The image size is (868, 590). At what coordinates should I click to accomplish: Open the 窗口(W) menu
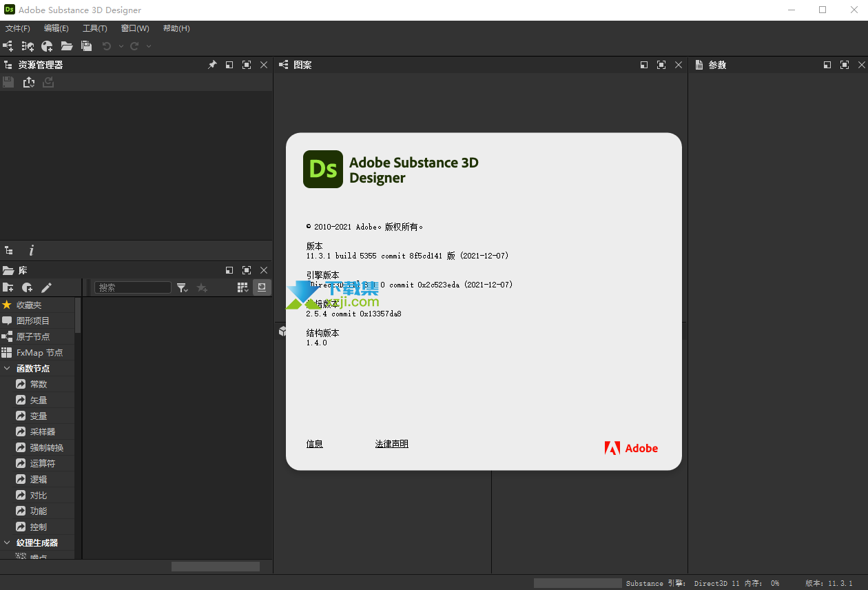click(135, 28)
